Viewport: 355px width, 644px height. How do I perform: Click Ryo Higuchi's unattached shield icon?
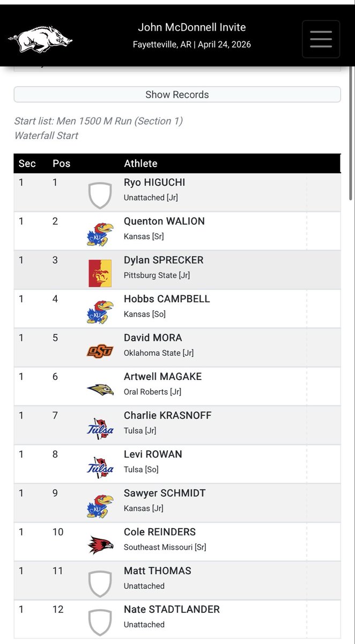click(100, 195)
